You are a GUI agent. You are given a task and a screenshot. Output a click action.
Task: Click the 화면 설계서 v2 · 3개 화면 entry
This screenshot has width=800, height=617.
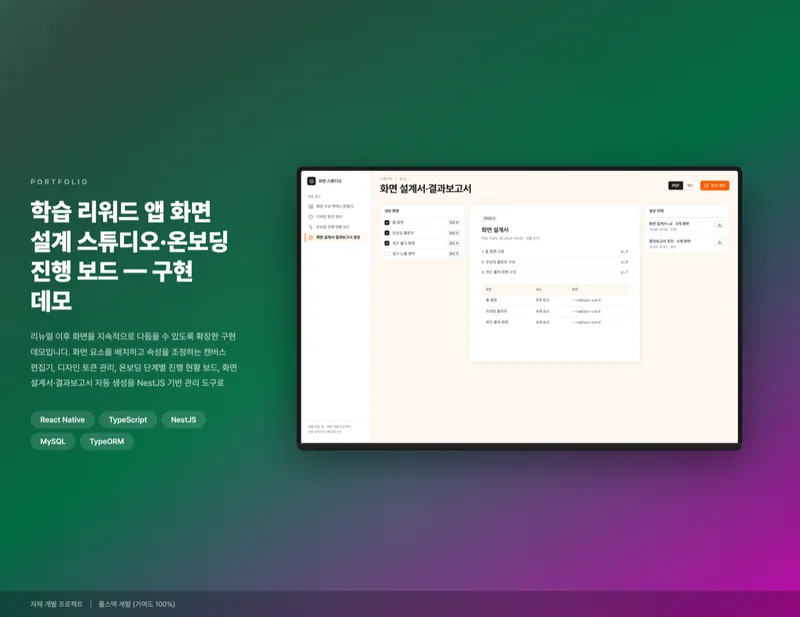[669, 224]
